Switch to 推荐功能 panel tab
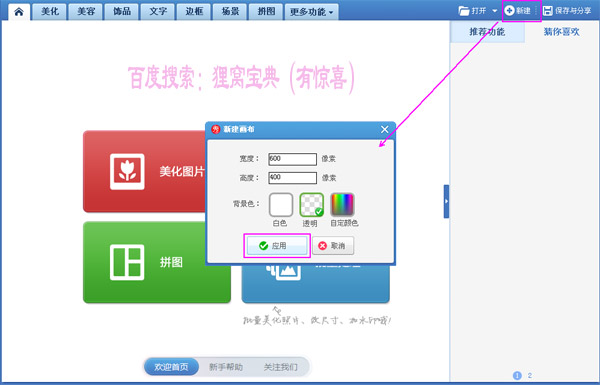Screen dimensions: 600x385 pyautogui.click(x=487, y=32)
